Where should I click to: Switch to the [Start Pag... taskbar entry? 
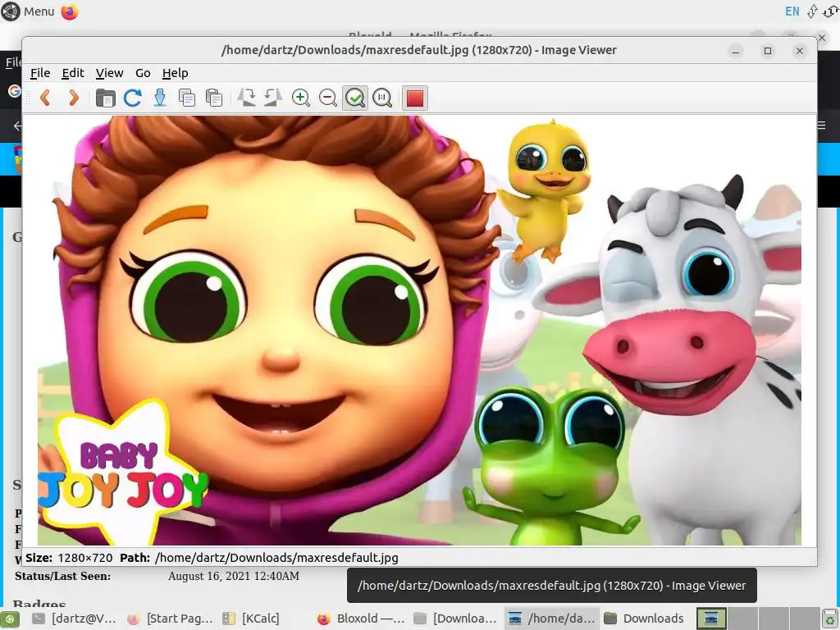pyautogui.click(x=171, y=619)
